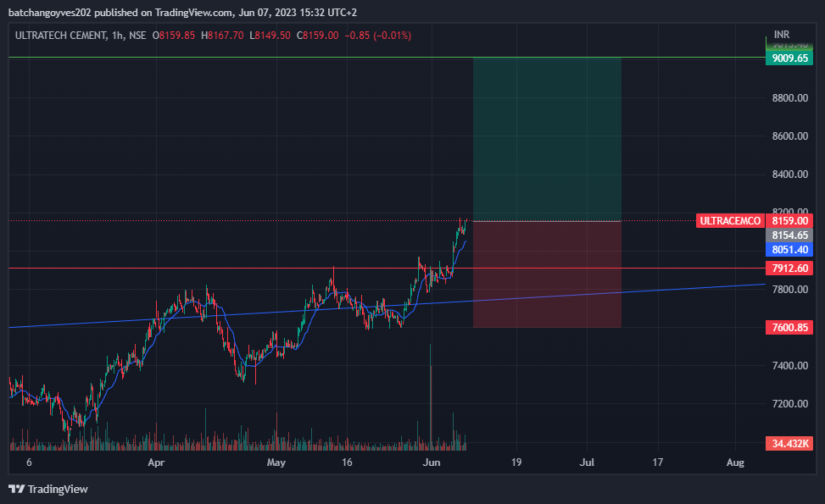Viewport: 825px width, 504px height.
Task: Click the green profit zone of long position
Action: (547, 139)
